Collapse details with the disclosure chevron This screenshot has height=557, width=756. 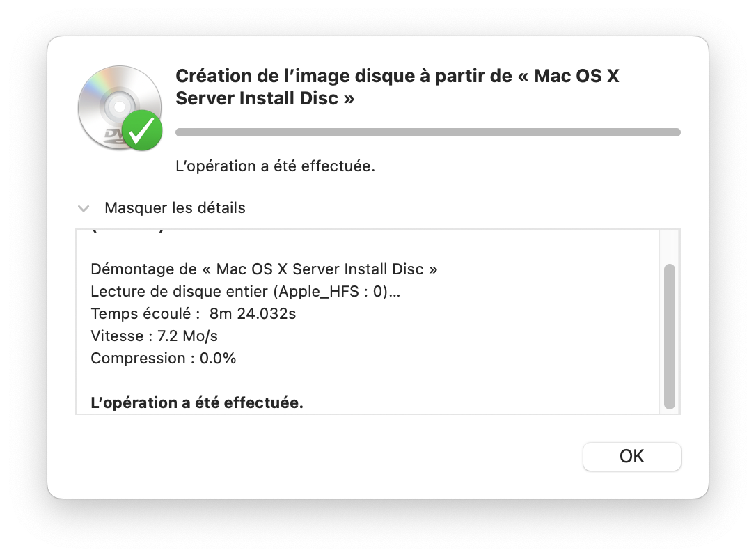click(x=84, y=208)
